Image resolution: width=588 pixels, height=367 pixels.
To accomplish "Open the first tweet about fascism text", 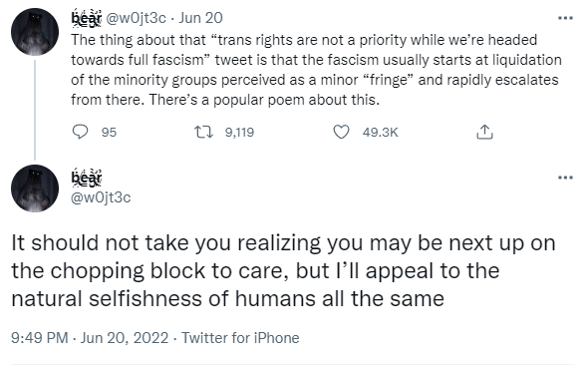I will pos(316,70).
